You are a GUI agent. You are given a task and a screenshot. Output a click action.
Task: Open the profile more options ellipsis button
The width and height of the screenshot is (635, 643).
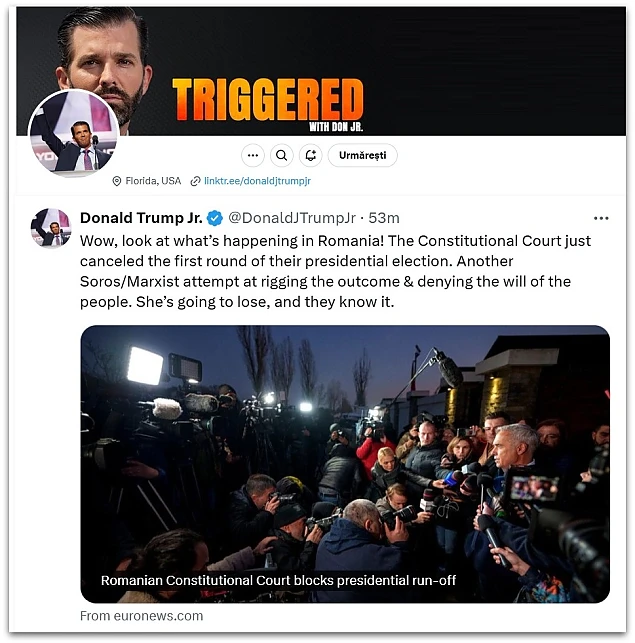253,155
